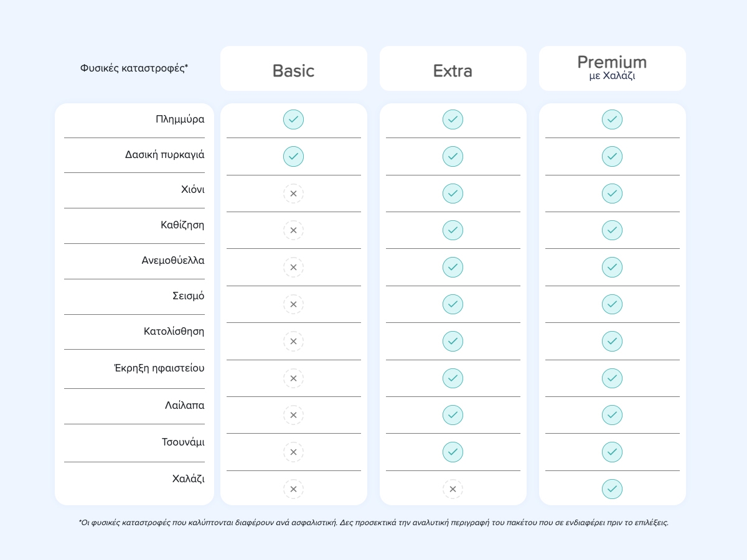Select the Extra plan header

453,68
